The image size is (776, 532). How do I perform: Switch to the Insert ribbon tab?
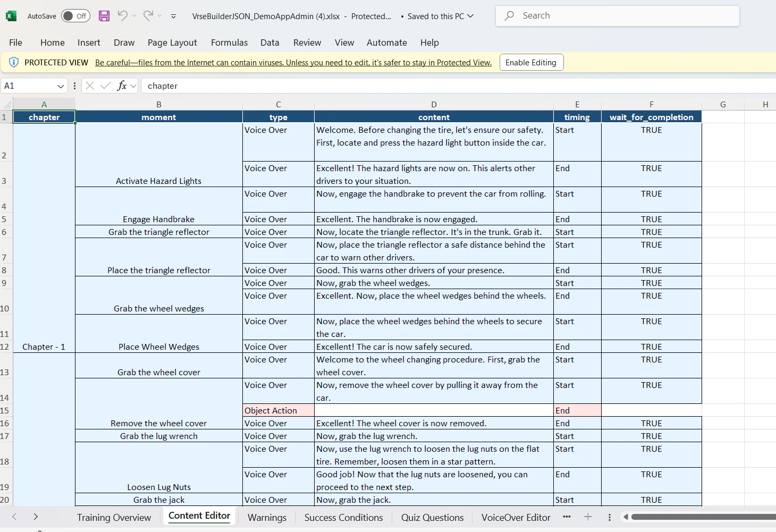pos(89,43)
